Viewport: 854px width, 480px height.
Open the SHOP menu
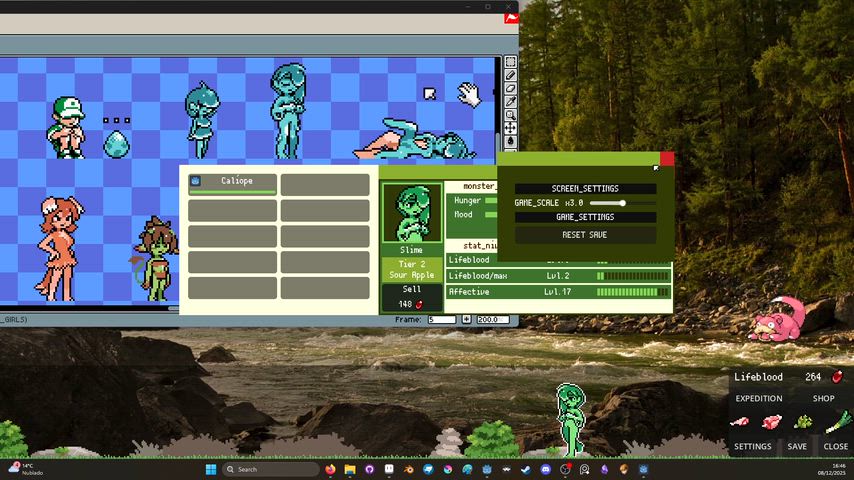pyautogui.click(x=824, y=398)
